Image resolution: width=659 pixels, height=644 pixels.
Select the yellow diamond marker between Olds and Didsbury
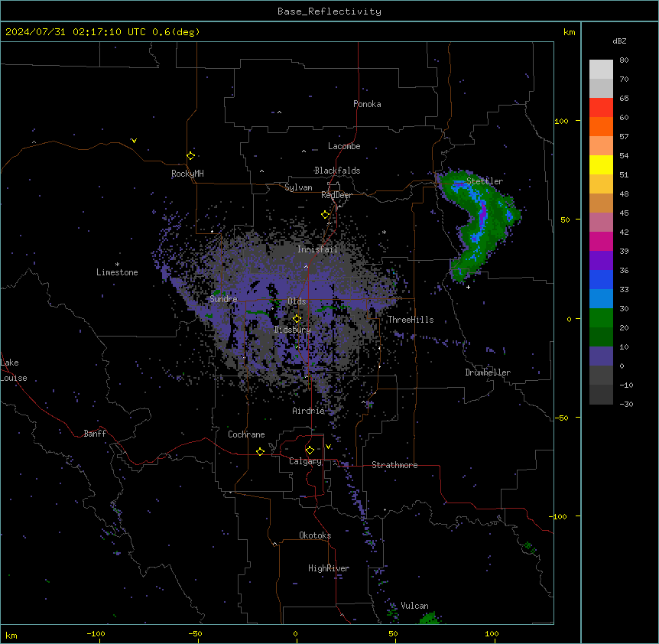pos(297,319)
